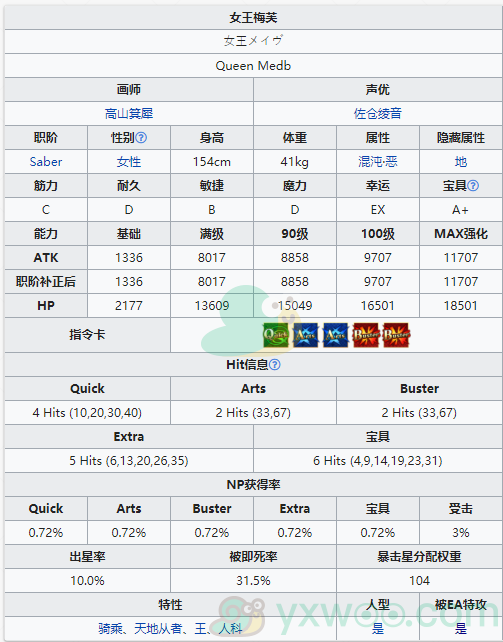Select the luck rank EX
This screenshot has height=642, width=503.
click(378, 210)
